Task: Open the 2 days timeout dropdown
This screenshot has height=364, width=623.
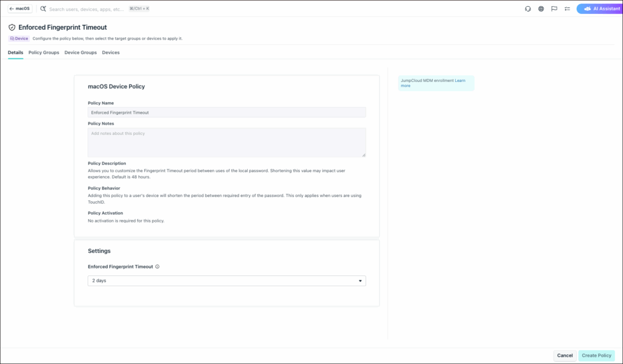Action: click(x=226, y=281)
